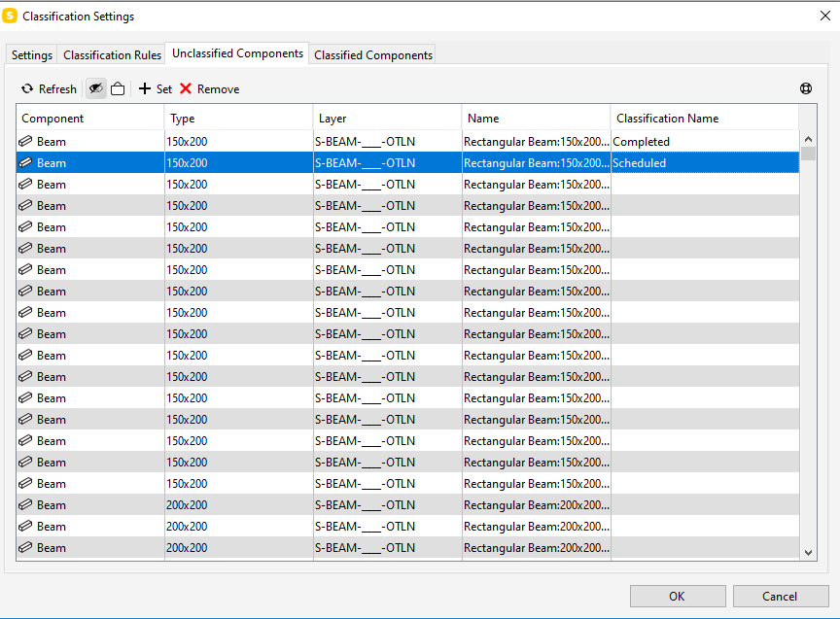Click the Cancel button
Screen dimensions: 840x619
[780, 596]
